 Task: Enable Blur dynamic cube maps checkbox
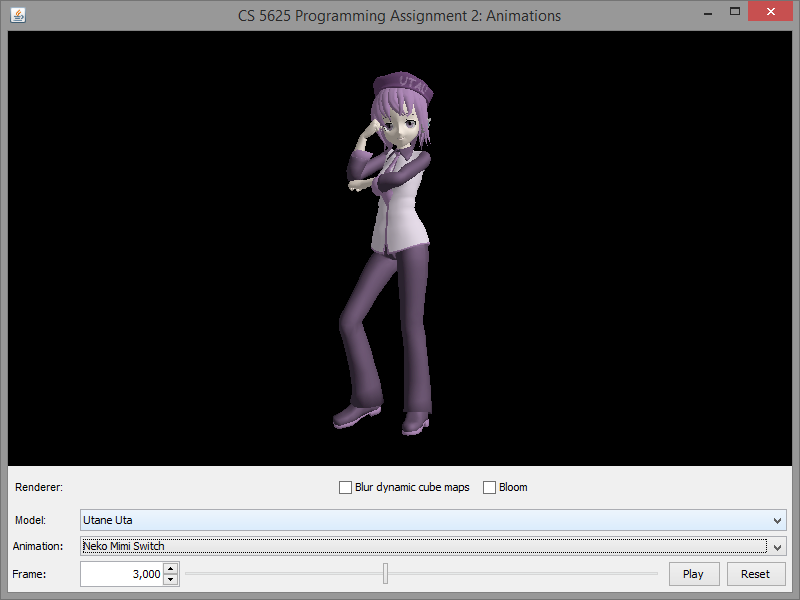[346, 488]
